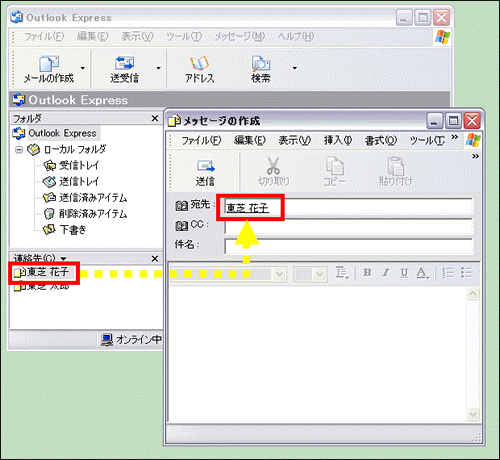Image resolution: width=500 pixels, height=460 pixels.
Task: Open 挿入 menu in message window
Action: [338, 140]
